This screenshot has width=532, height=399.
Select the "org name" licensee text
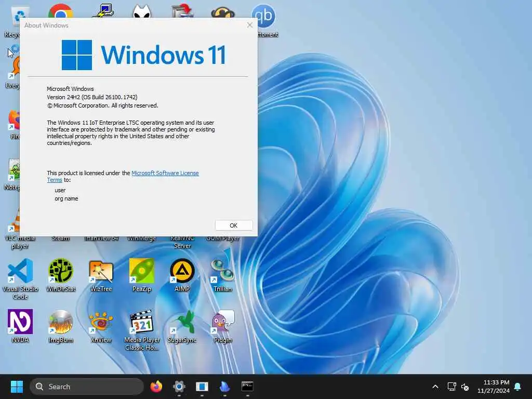(x=66, y=198)
